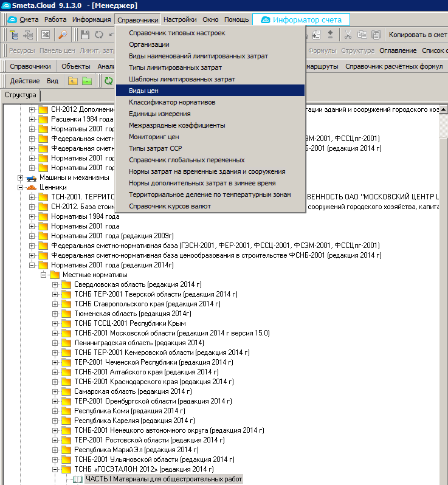448x485 pixels.
Task: Expand the Машины и механизмы node
Action: (x=20, y=178)
